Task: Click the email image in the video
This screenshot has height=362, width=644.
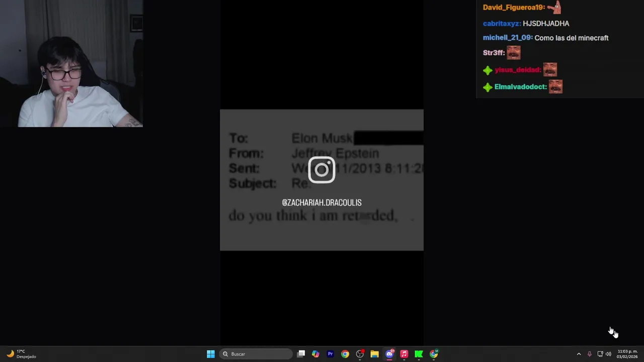Action: click(x=321, y=180)
